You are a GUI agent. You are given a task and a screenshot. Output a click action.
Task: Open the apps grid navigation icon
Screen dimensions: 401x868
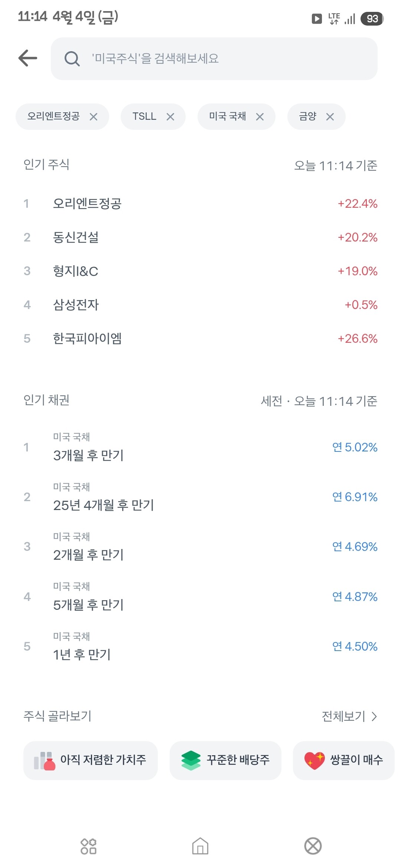tap(88, 846)
